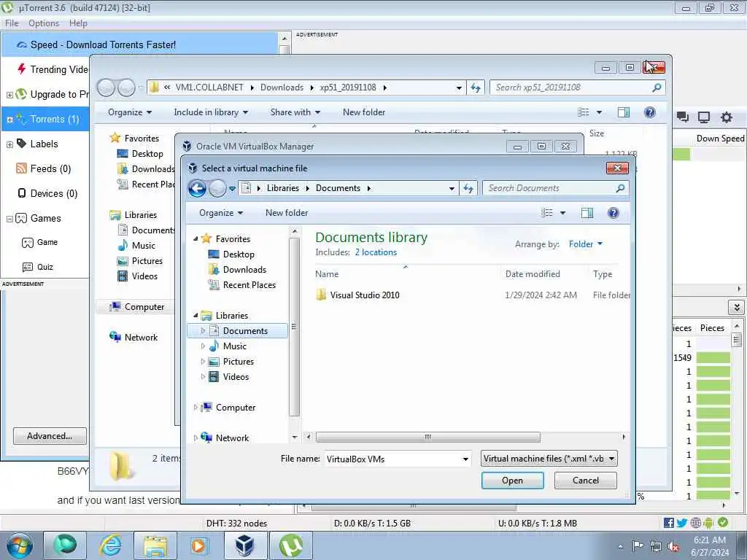Click the Internet Explorer taskbar icon
The image size is (747, 560).
coord(110,545)
